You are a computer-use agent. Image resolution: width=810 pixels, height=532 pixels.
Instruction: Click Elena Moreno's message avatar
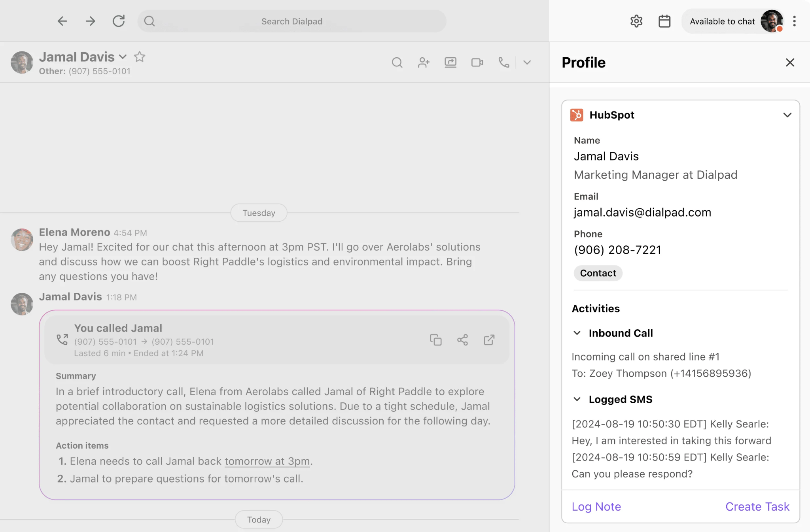22,240
